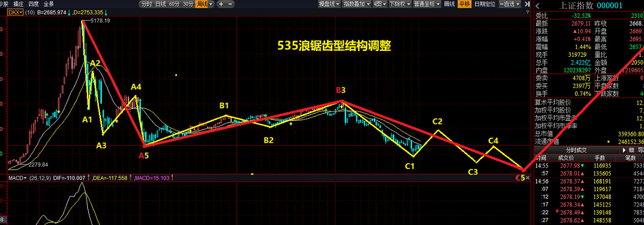Click the plus zoom-in button
644x225 pixels.
(221, 4)
